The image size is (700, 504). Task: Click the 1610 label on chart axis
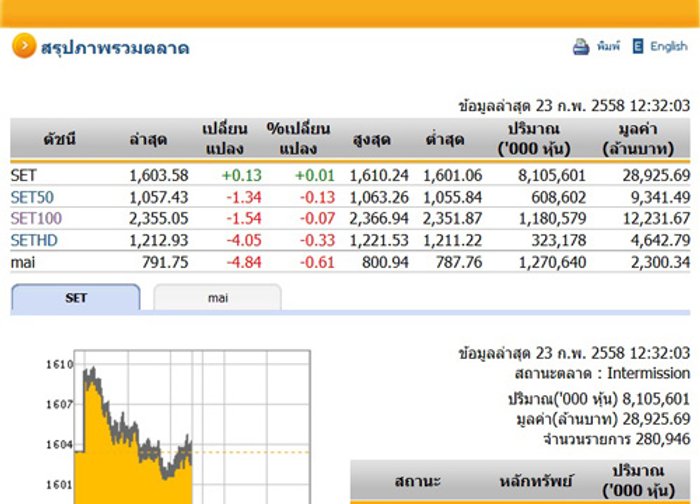tap(59, 364)
